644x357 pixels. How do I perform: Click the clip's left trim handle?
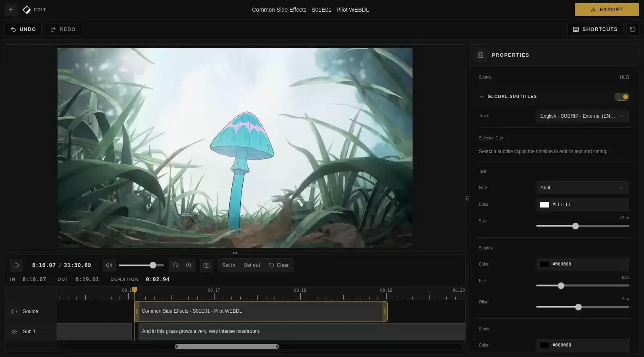point(137,311)
